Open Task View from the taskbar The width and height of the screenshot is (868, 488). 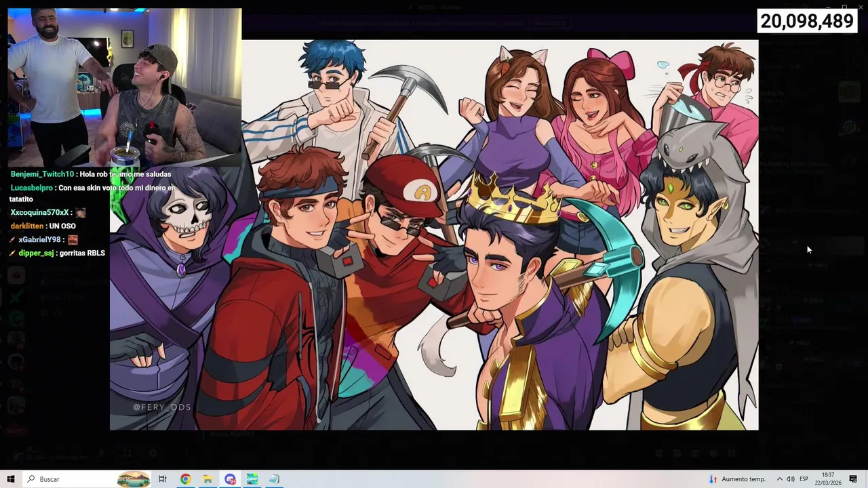(163, 479)
